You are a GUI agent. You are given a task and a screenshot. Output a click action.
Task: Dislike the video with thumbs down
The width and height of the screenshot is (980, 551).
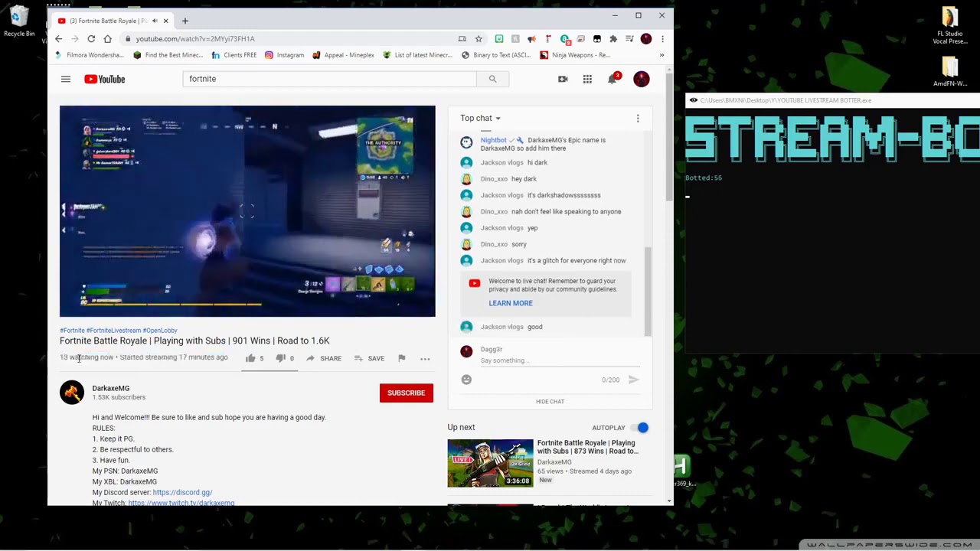point(280,358)
